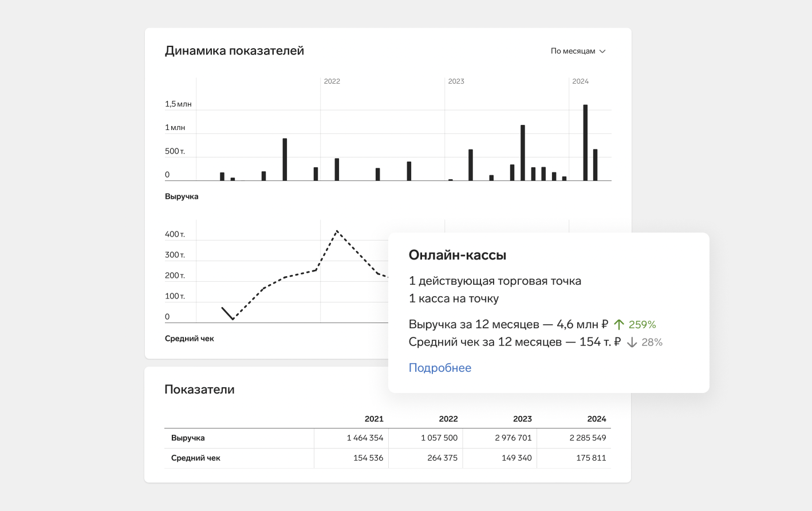
Task: Click the 'Средний чек' chart caption
Action: coord(190,339)
